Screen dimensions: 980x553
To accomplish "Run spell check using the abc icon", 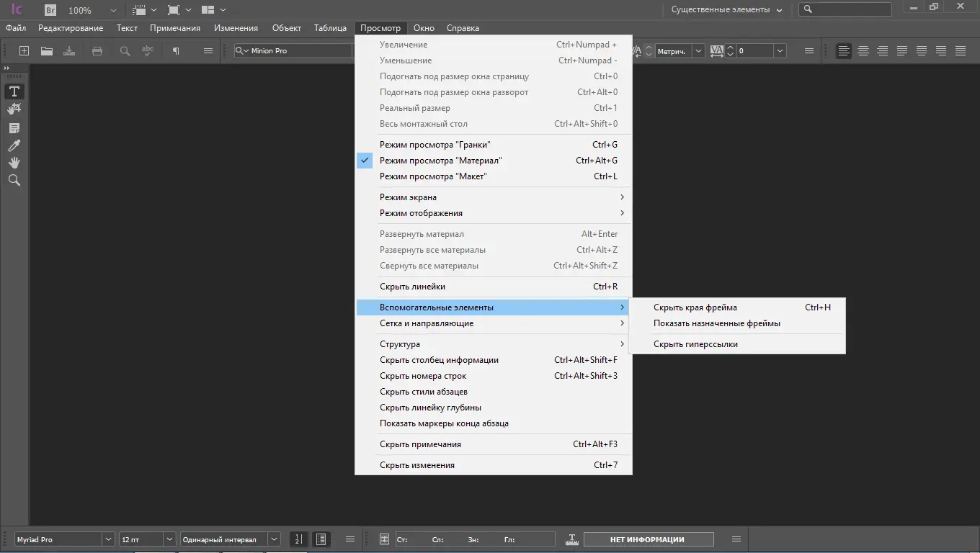I will point(146,50).
